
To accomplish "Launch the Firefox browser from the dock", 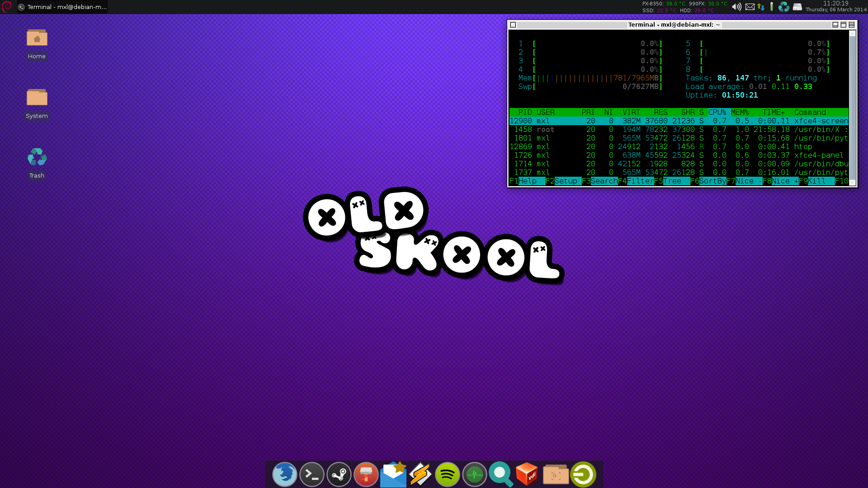I will [x=284, y=474].
